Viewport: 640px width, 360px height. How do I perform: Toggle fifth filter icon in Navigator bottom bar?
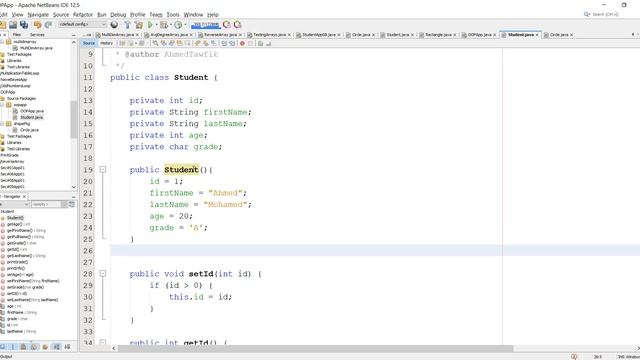coord(45,347)
